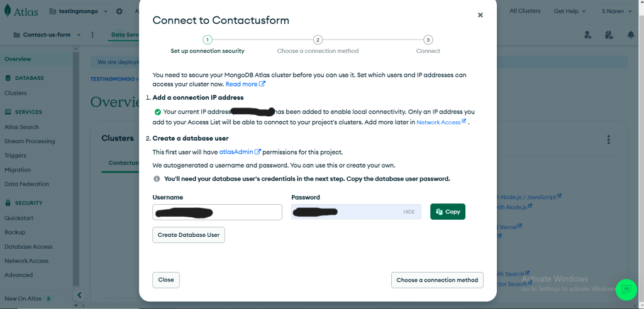Screen dimensions: 644x309
Task: Click into the Username input field
Action: pos(217,212)
